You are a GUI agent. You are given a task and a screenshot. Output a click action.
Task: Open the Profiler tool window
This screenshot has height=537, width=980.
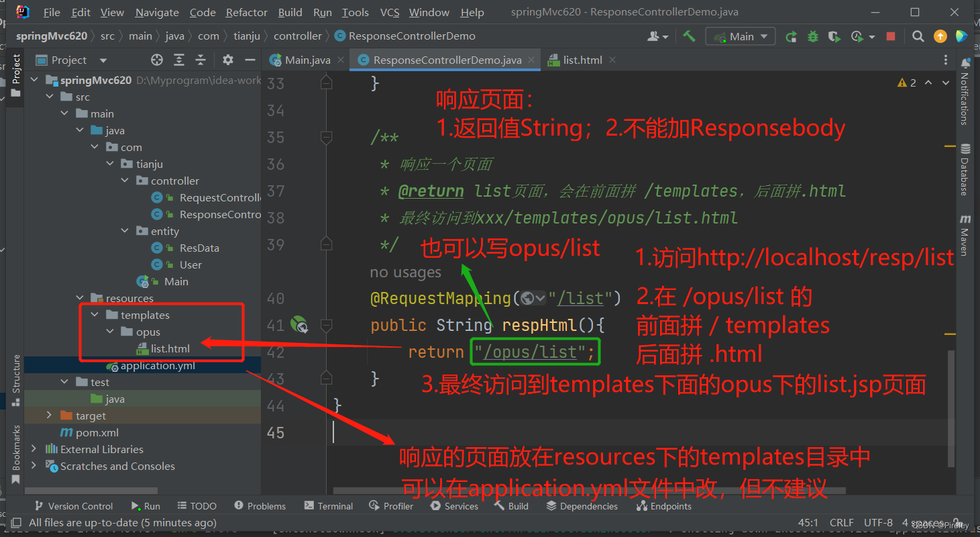pos(391,506)
